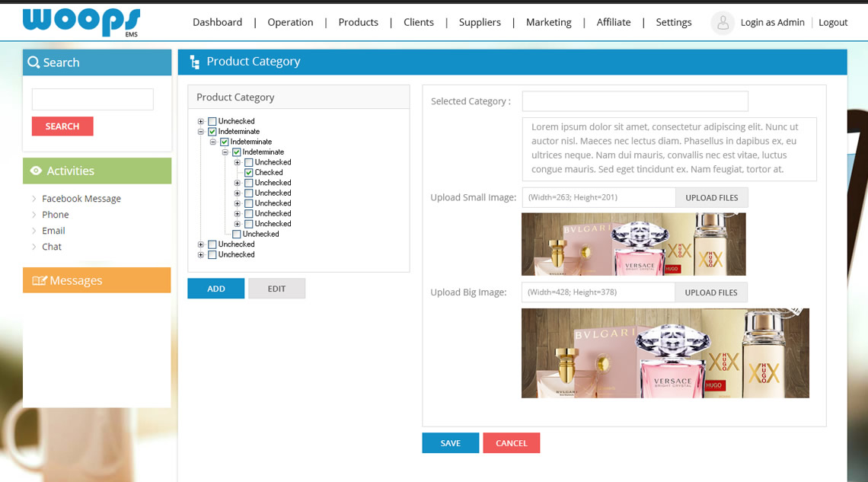The height and width of the screenshot is (482, 868).
Task: Click the small perfume image preview
Action: (633, 244)
